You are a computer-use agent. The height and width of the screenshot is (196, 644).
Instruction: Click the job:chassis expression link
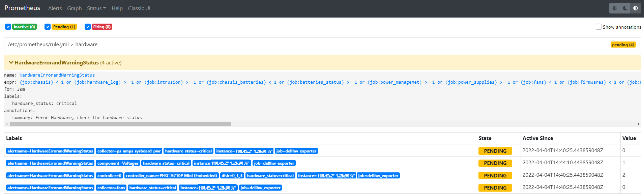(36, 82)
